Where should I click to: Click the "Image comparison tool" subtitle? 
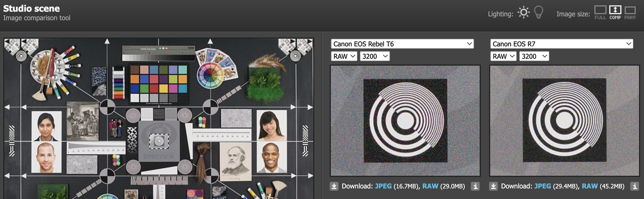tap(37, 18)
